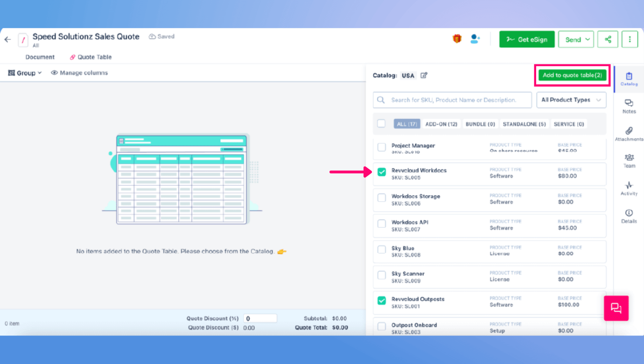Go back using the left arrow icon
Screen dimensions: 644x364
click(7, 40)
